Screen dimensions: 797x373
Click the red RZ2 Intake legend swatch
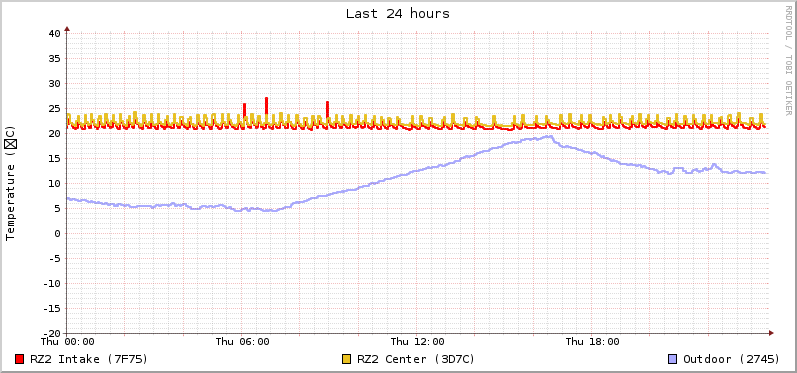[20, 359]
